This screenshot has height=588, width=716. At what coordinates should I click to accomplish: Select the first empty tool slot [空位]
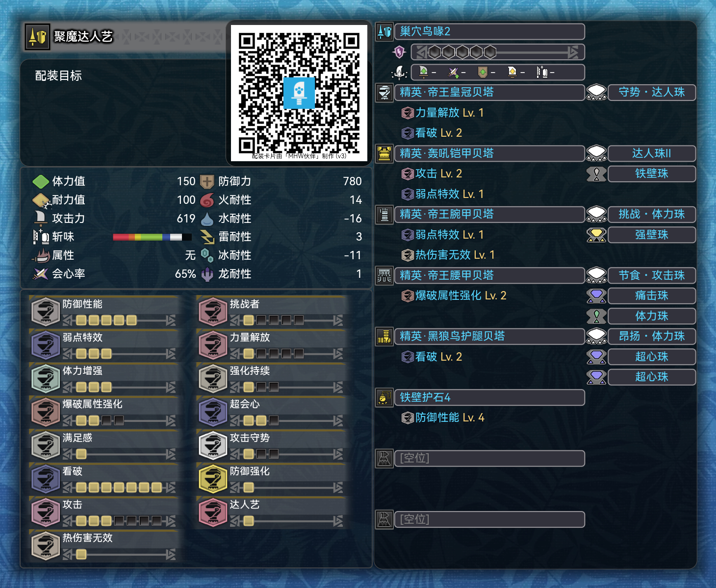(x=489, y=458)
